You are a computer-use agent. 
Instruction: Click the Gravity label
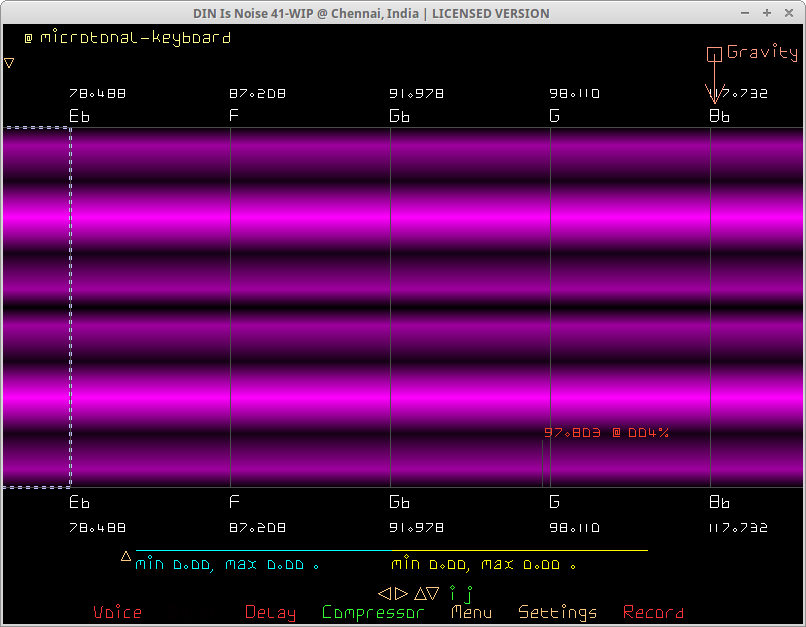pos(762,53)
